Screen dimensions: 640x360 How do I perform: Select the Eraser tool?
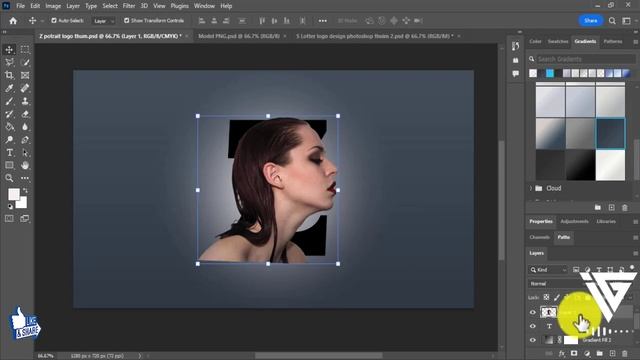pos(25,114)
